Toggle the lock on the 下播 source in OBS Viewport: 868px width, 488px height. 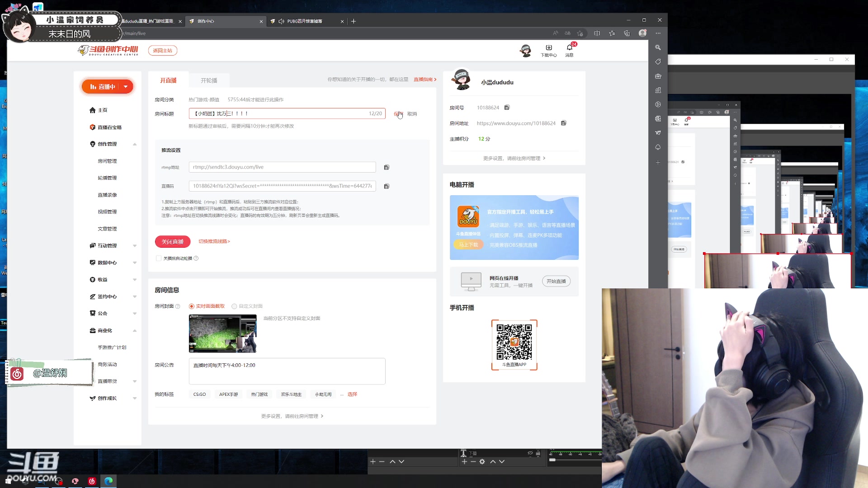point(538,453)
